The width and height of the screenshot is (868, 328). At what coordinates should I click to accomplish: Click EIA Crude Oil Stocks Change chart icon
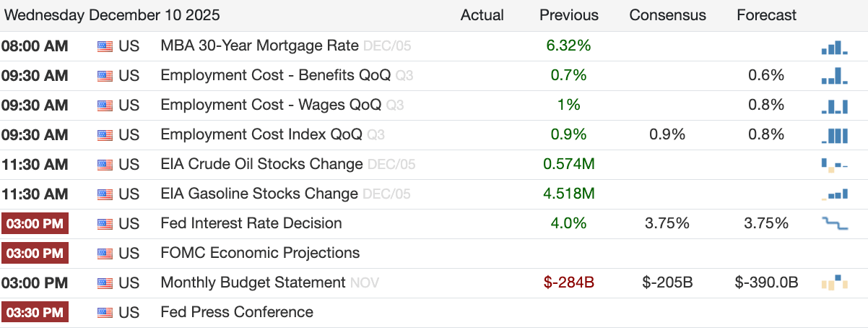[834, 165]
